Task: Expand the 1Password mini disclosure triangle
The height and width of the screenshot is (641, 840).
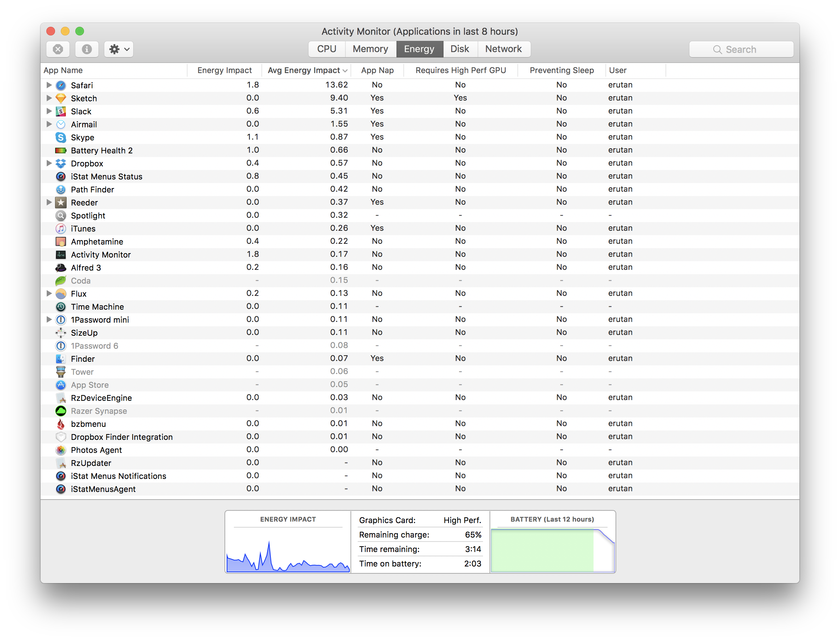Action: pyautogui.click(x=49, y=319)
